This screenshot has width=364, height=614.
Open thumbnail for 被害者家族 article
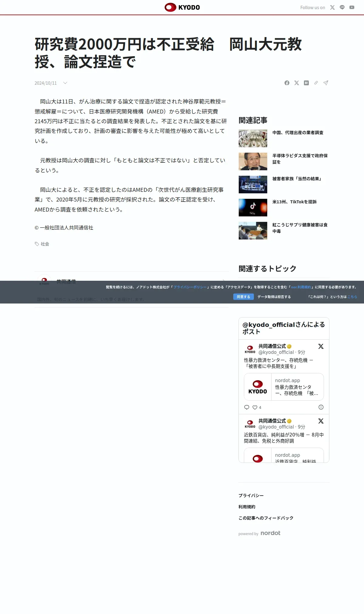pos(253,185)
